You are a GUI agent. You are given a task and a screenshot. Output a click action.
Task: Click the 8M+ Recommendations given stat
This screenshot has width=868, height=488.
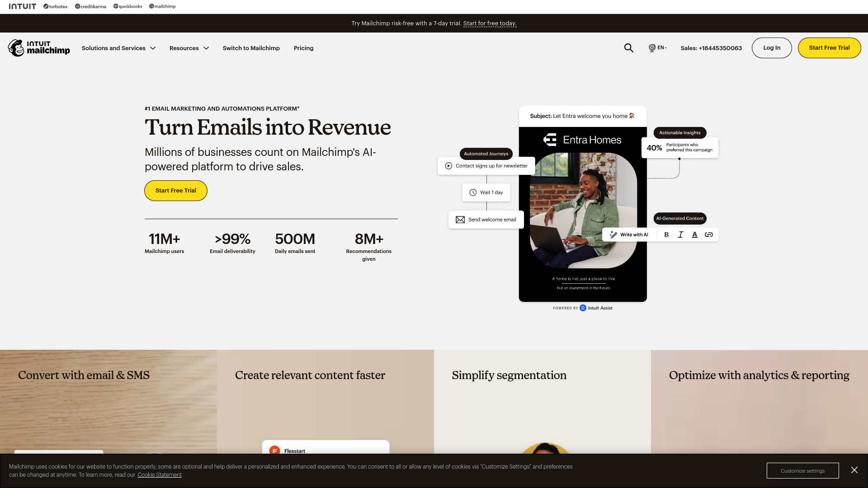(369, 247)
